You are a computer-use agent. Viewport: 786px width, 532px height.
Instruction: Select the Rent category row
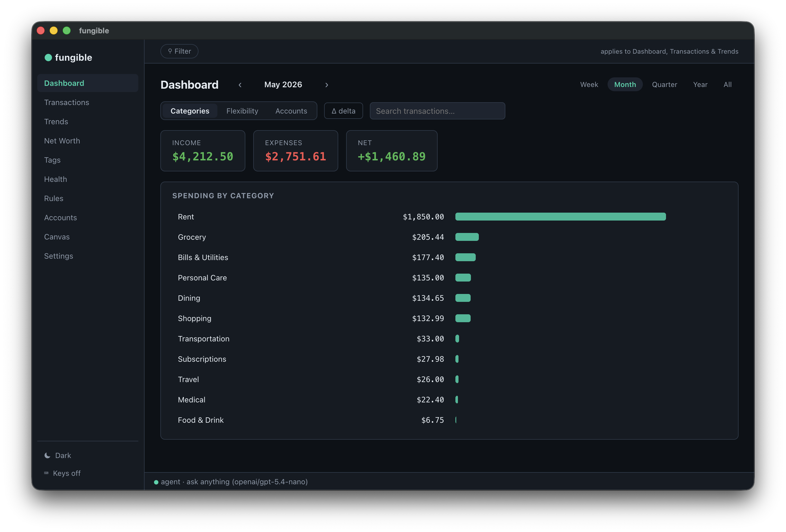pyautogui.click(x=449, y=217)
